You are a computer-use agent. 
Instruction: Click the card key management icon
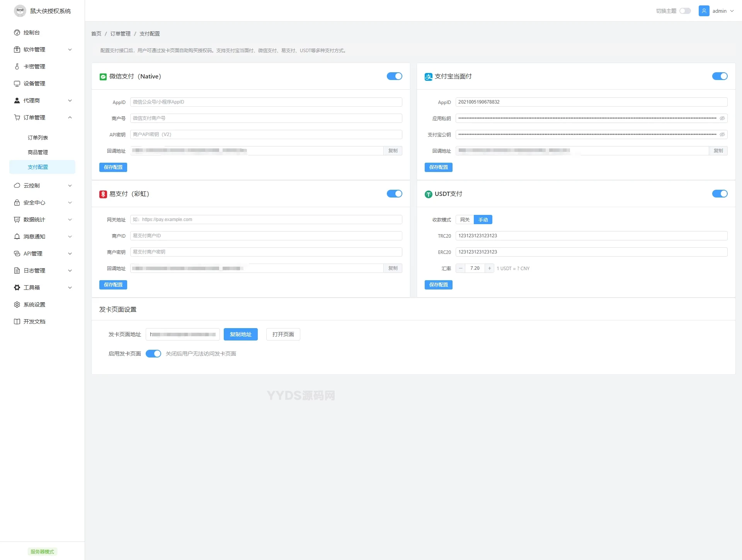click(x=17, y=66)
